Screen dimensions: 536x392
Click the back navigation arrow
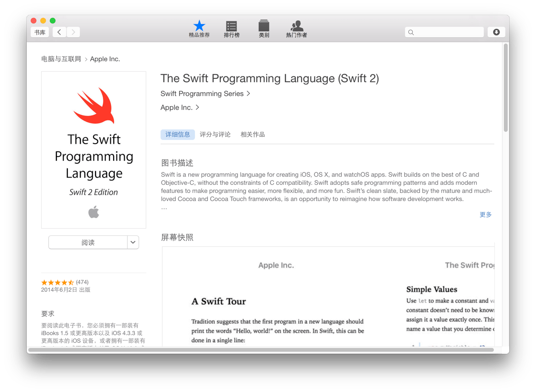(59, 32)
